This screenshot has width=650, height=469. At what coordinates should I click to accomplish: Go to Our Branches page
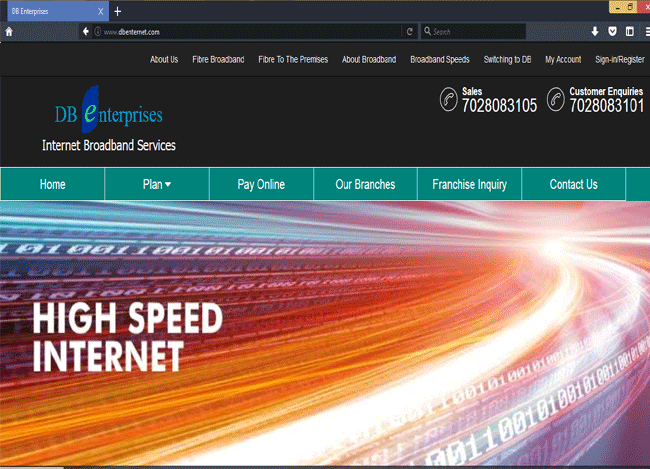coord(365,184)
